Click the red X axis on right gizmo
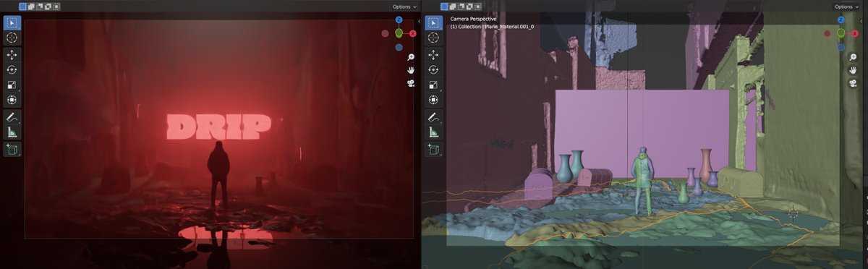This screenshot has height=269, width=868. coord(854,33)
